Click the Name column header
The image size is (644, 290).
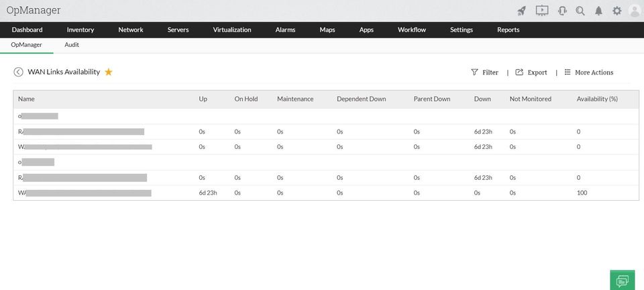pyautogui.click(x=26, y=99)
